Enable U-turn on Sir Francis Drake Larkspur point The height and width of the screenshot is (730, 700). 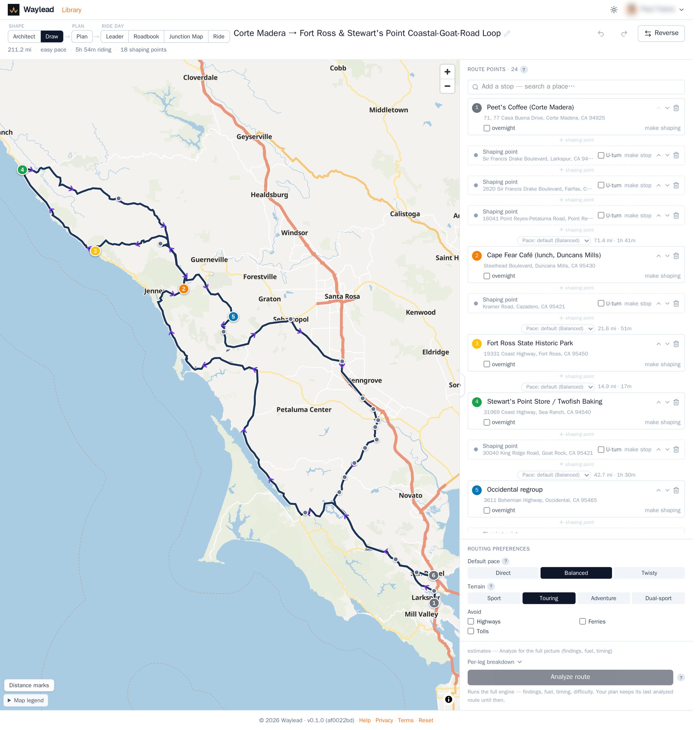[601, 155]
